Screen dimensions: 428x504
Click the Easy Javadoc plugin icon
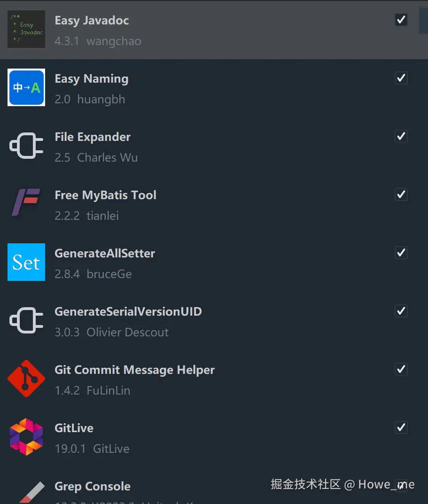26,29
